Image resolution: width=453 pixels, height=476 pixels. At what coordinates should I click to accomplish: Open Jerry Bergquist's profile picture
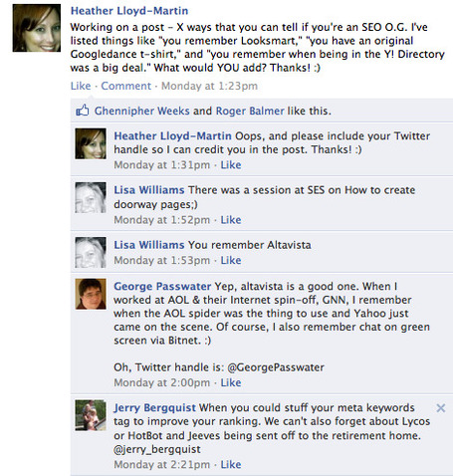point(91,415)
